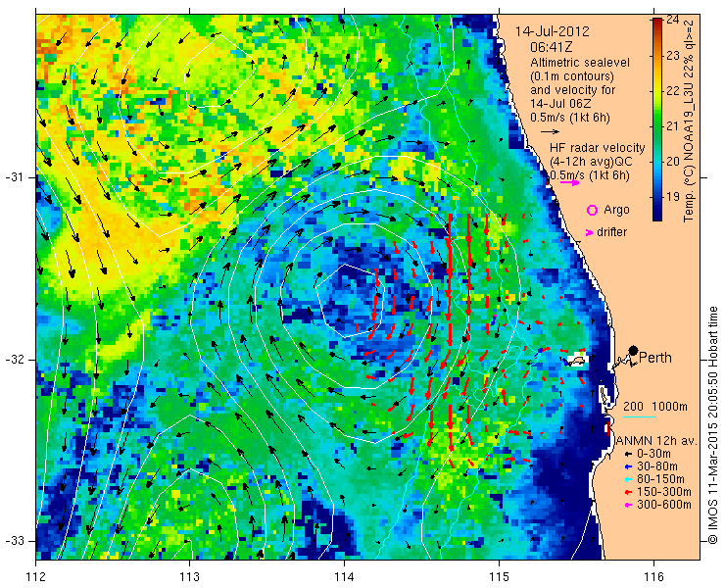Click the magenta 300-600m ANMN arrow symbol
This screenshot has height=588, width=725.
click(628, 505)
